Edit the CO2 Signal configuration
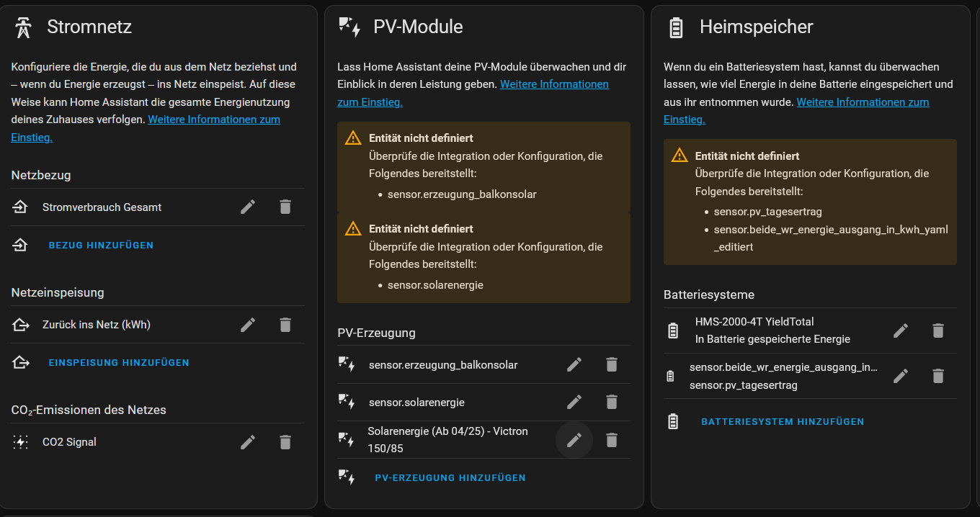The image size is (980, 517). click(248, 442)
